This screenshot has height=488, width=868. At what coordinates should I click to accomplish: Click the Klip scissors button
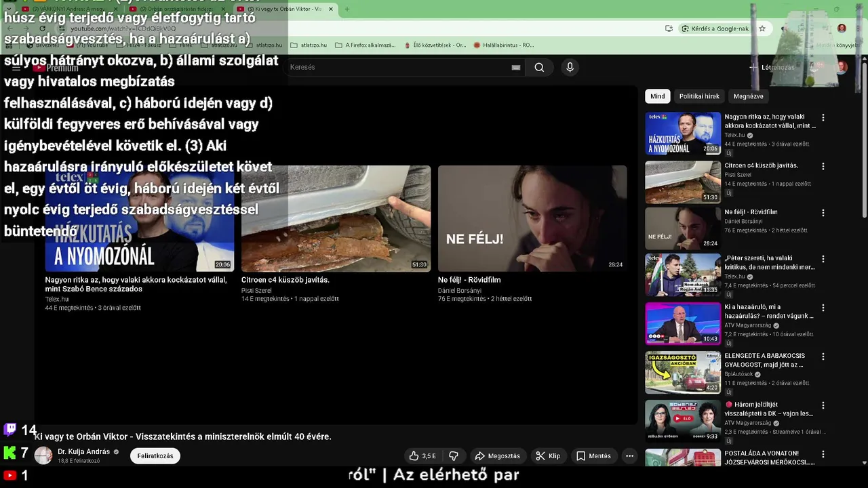coord(548,456)
